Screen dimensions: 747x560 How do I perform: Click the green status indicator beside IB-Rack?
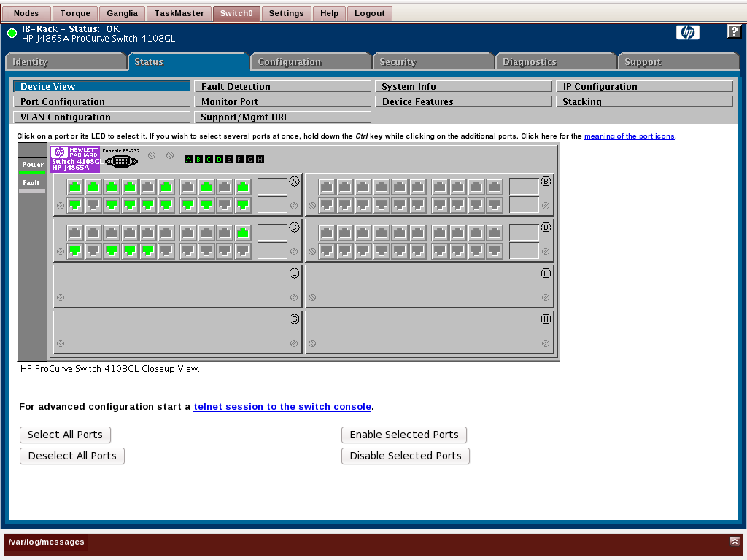[x=12, y=33]
